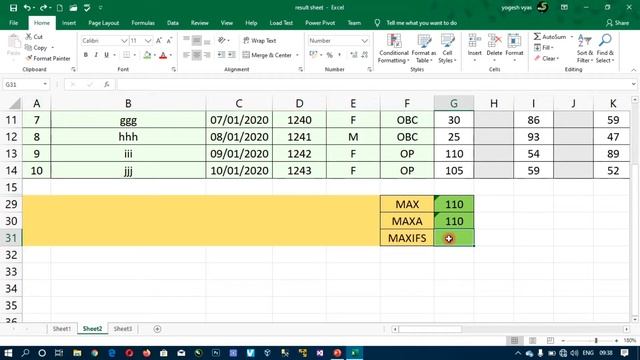Image resolution: width=640 pixels, height=360 pixels.
Task: Insert cells using the Insert button
Action: point(474,49)
